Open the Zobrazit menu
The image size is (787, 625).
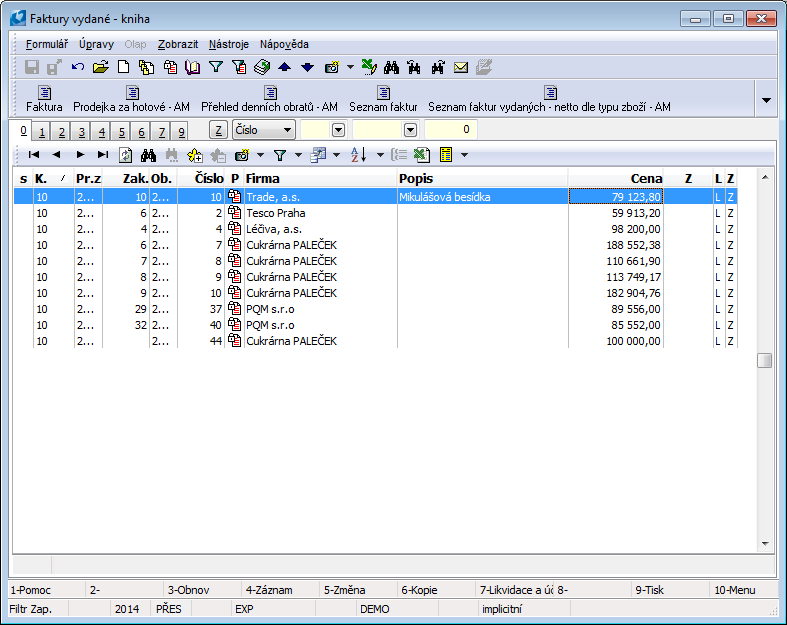click(178, 44)
